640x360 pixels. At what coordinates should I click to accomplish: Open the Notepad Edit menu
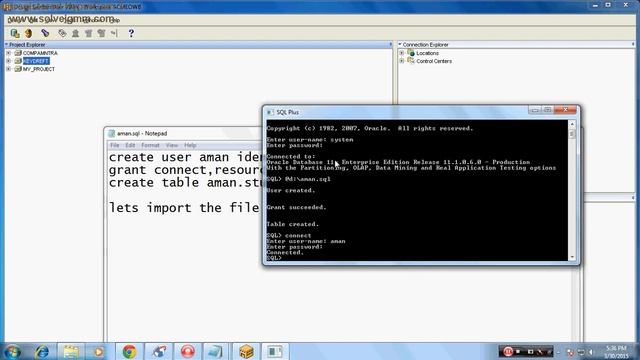point(130,145)
